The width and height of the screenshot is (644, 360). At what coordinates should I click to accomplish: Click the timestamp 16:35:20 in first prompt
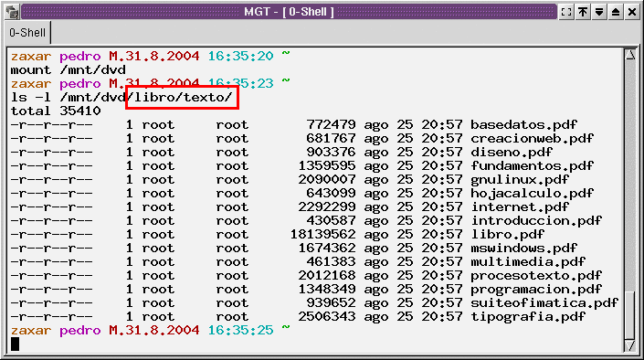(x=240, y=56)
